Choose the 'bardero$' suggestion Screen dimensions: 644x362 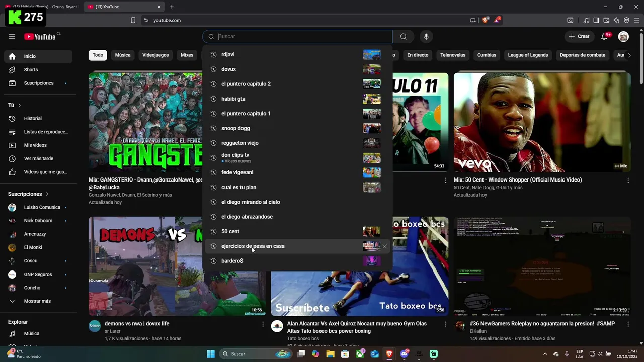point(297,261)
